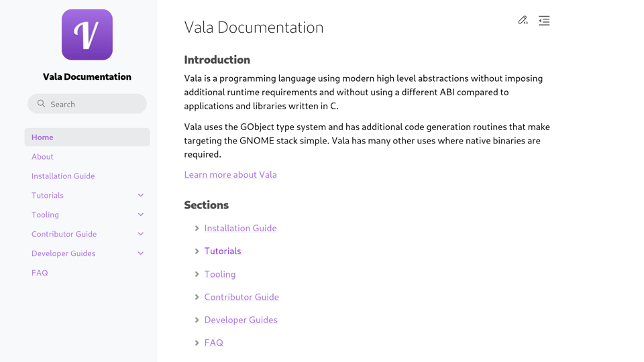Expand the FAQ section arrow in content

(x=197, y=343)
